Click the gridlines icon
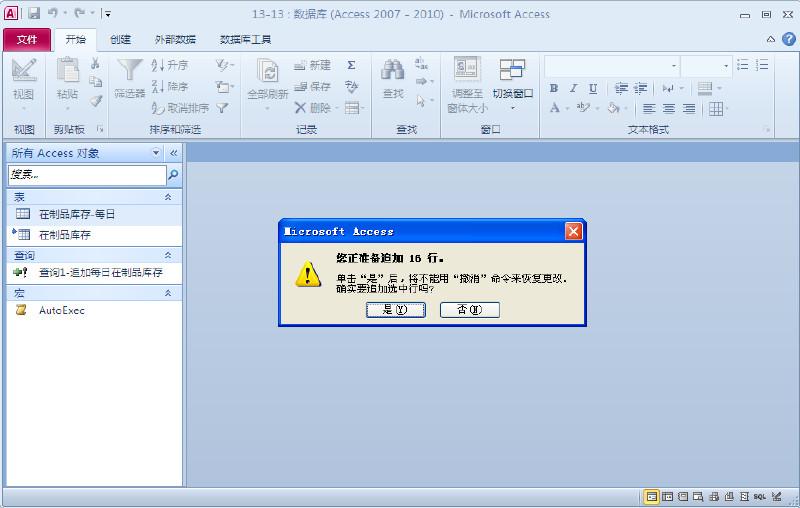Screen dimensions: 800x508 [716, 109]
